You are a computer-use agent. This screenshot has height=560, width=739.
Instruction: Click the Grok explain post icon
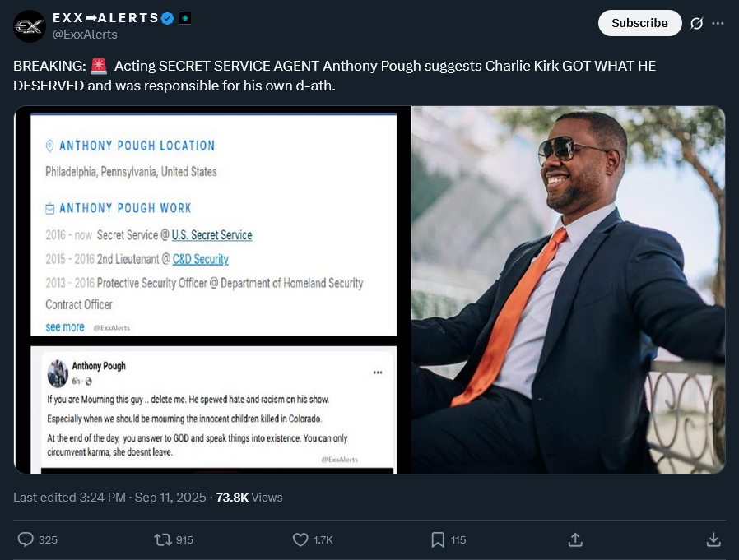click(696, 23)
